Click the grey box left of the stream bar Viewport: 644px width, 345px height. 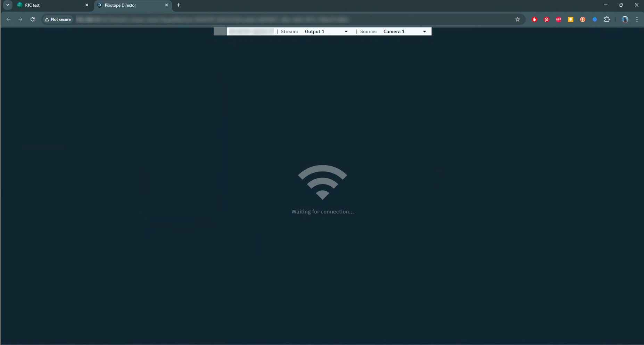click(x=220, y=32)
